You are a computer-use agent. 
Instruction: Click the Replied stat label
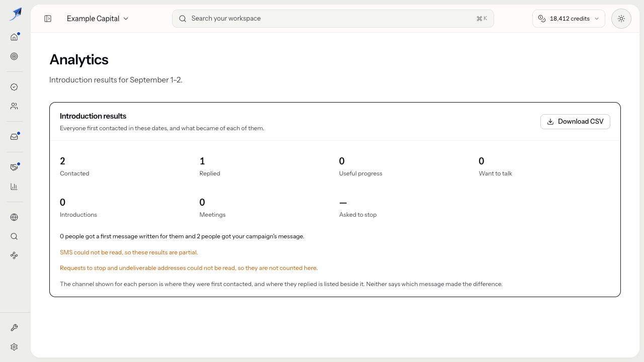point(210,173)
